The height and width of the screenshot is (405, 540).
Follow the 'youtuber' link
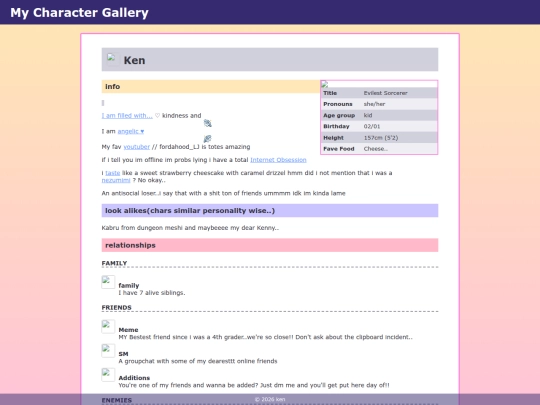pyautogui.click(x=137, y=147)
